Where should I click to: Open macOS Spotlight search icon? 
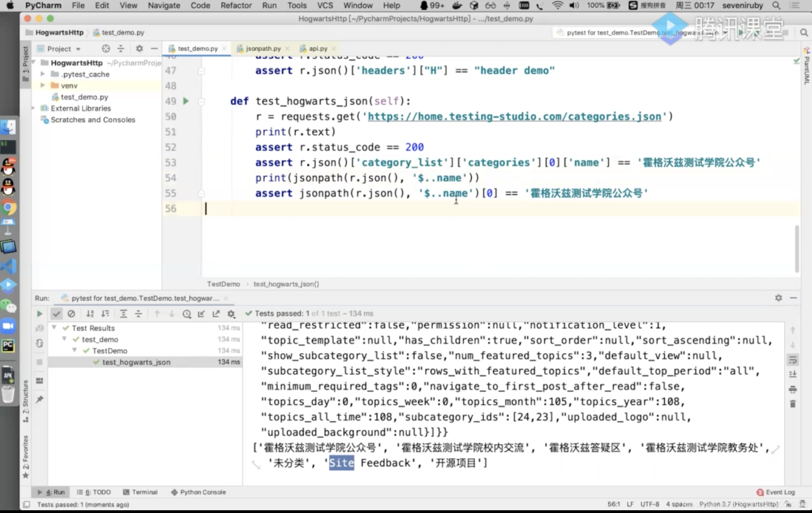click(777, 6)
